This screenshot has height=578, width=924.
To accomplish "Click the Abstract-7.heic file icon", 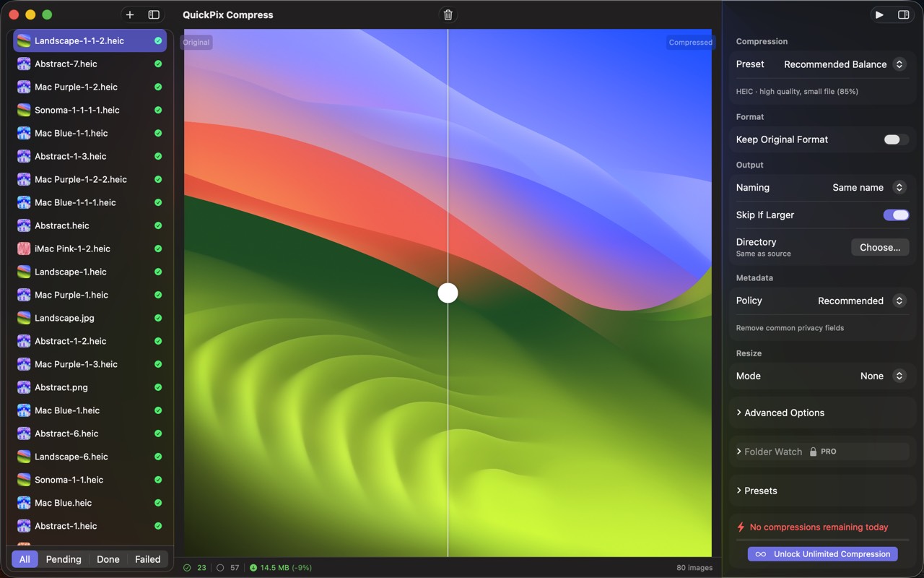I will click(24, 64).
